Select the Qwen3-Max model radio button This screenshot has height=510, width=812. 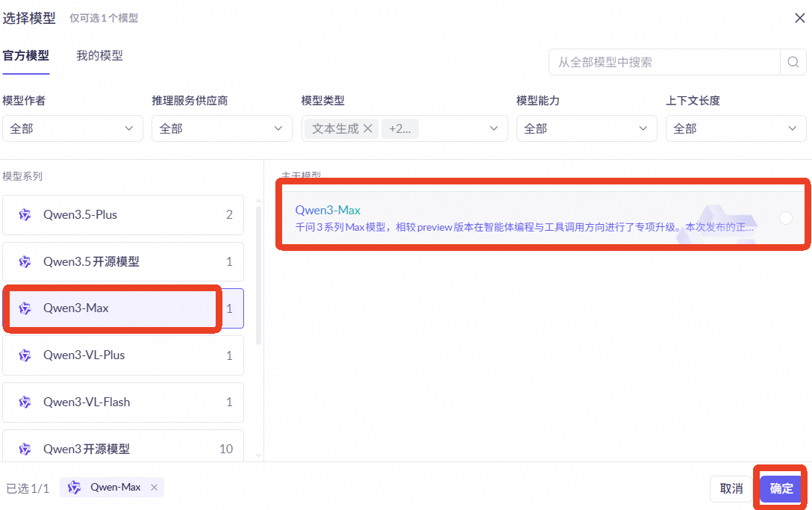(786, 218)
